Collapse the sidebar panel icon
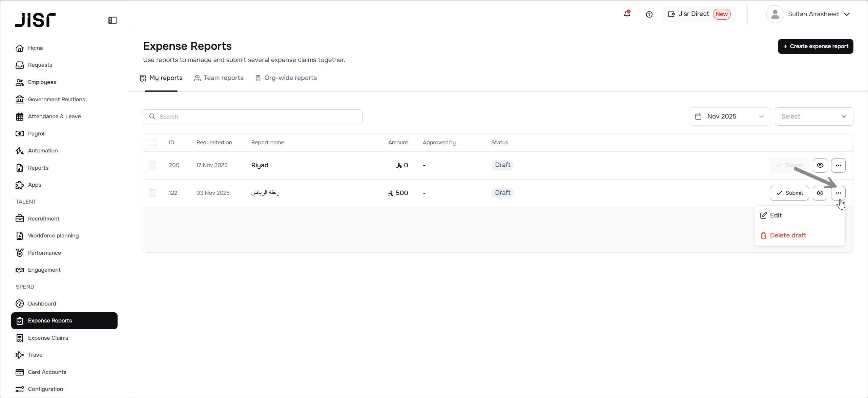 tap(112, 20)
